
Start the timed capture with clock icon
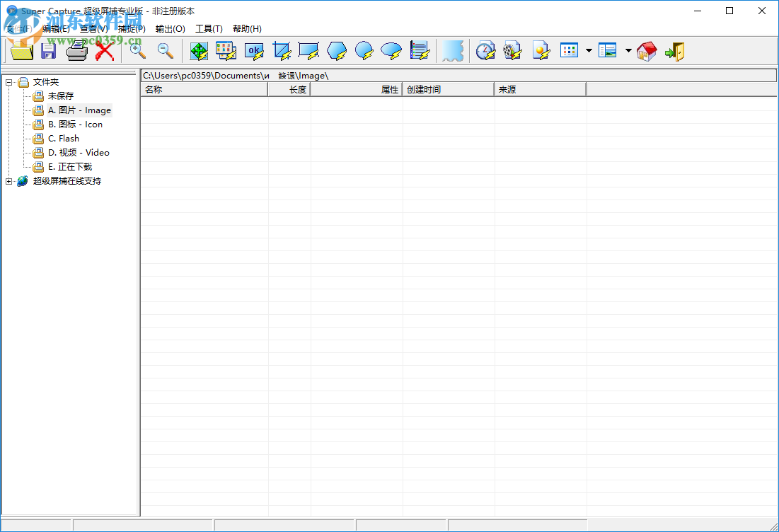click(485, 50)
